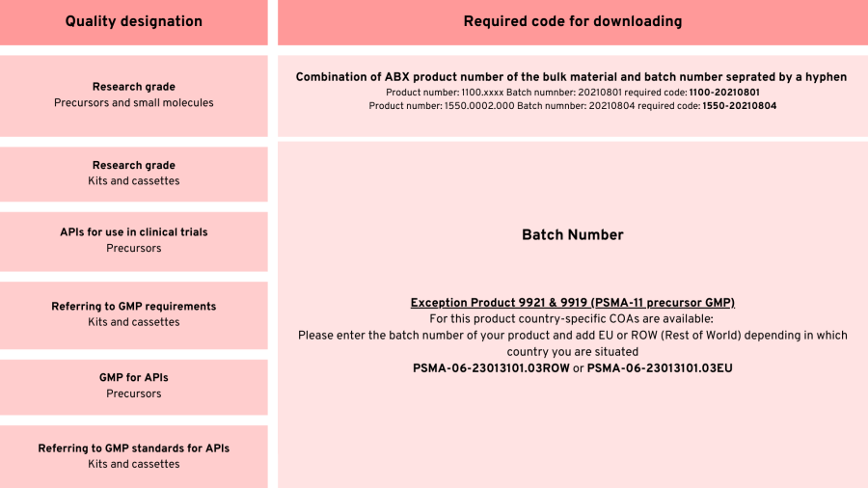Click the Product number 1550.0002.000 example line
The height and width of the screenshot is (488, 868).
(533, 106)
